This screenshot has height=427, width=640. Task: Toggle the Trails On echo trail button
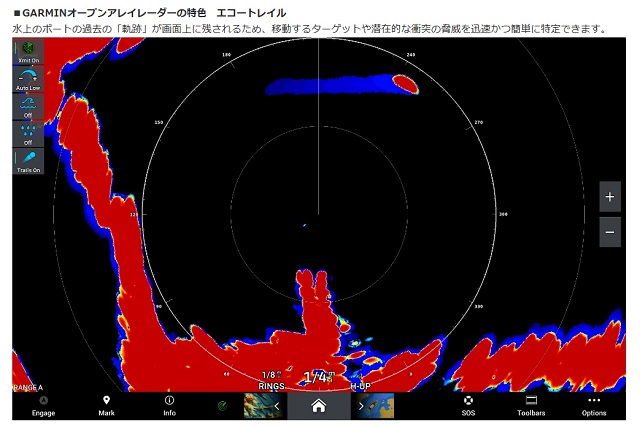click(x=28, y=161)
